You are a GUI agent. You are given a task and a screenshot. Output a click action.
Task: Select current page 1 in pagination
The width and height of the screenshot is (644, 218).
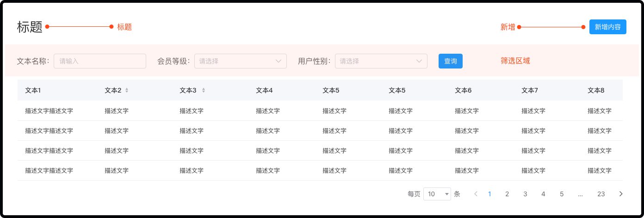489,194
